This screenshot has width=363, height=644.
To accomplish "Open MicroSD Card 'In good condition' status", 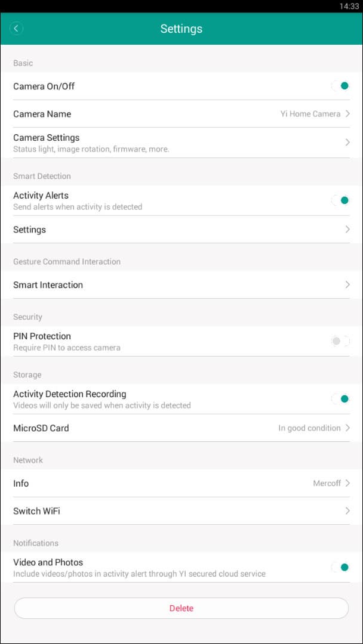I will (309, 428).
